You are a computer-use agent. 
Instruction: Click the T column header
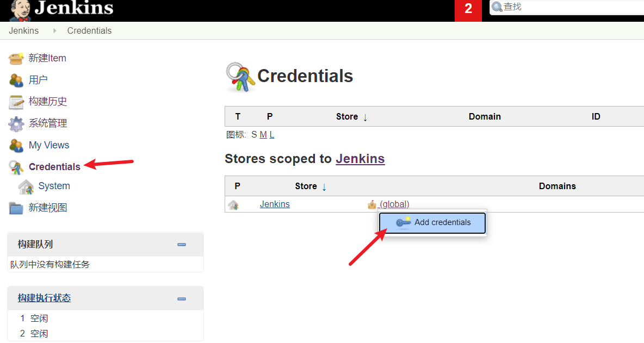point(238,117)
